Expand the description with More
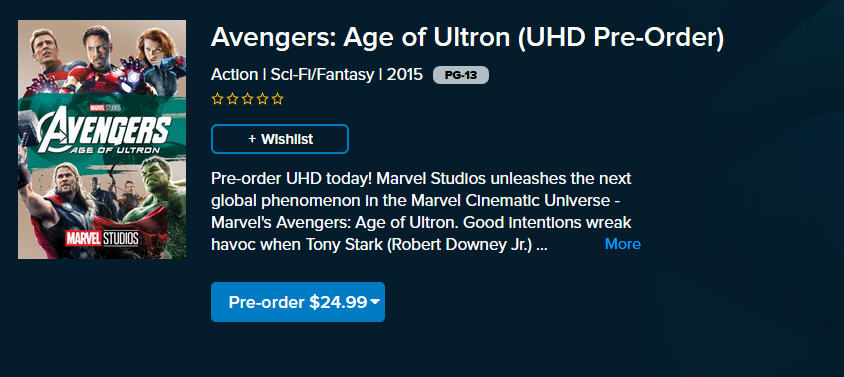 (x=623, y=244)
